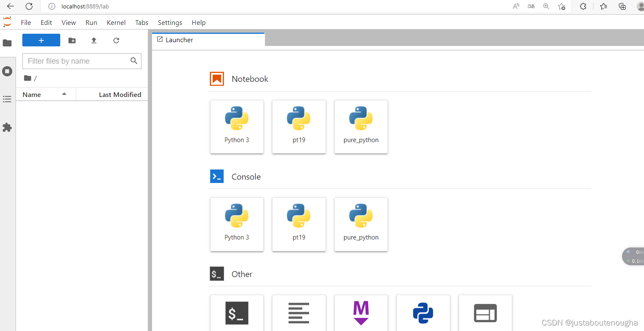
Task: Open the browser Extensions icon
Action: [x=583, y=6]
